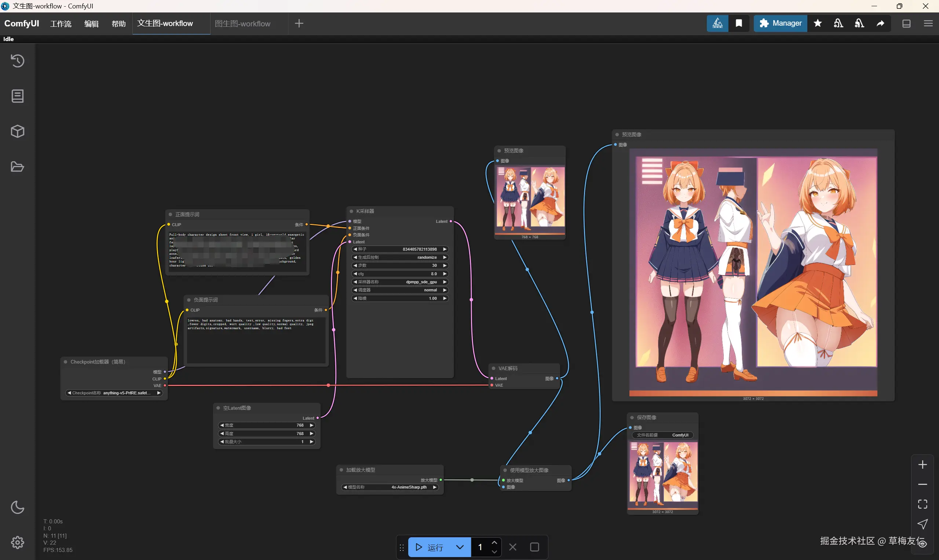Image resolution: width=939 pixels, height=560 pixels.
Task: Click the 步数 steps value slider
Action: [400, 266]
